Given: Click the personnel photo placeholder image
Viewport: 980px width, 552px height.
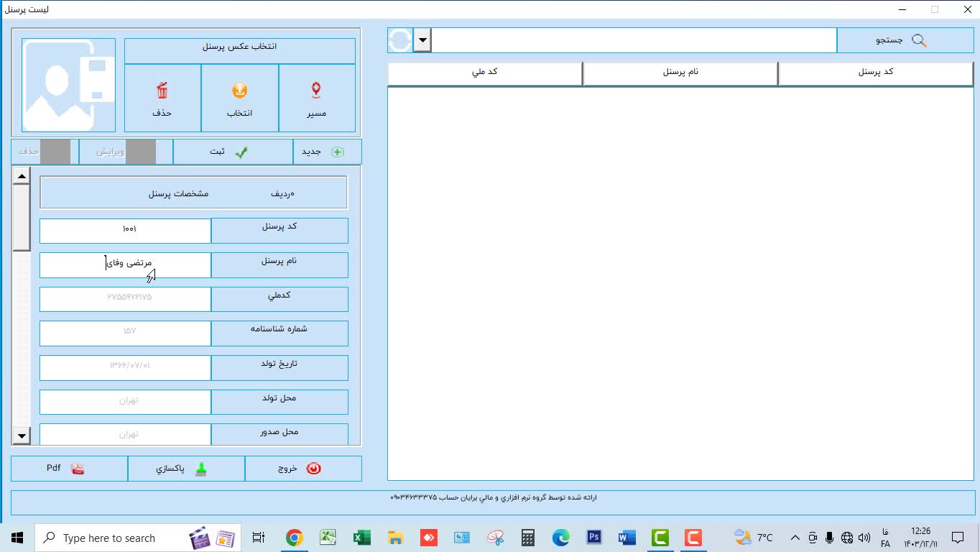Looking at the screenshot, I should coord(68,85).
